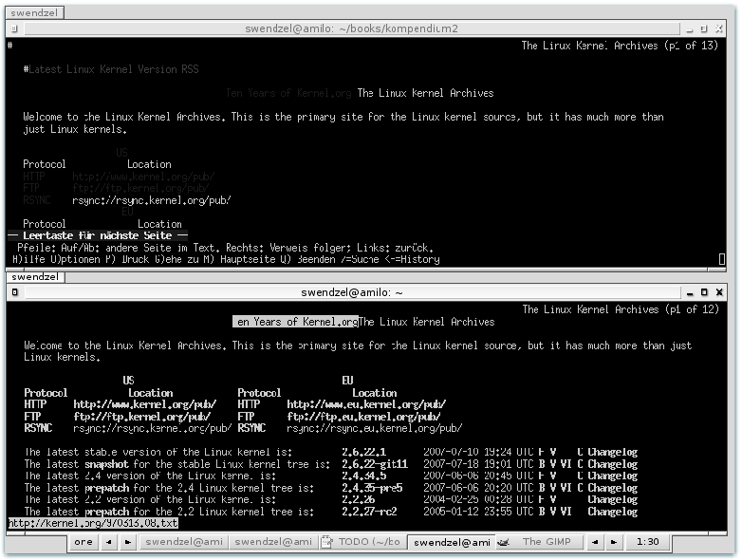Select the swendzel tab above upper terminal
The image size is (742, 560).
(35, 14)
